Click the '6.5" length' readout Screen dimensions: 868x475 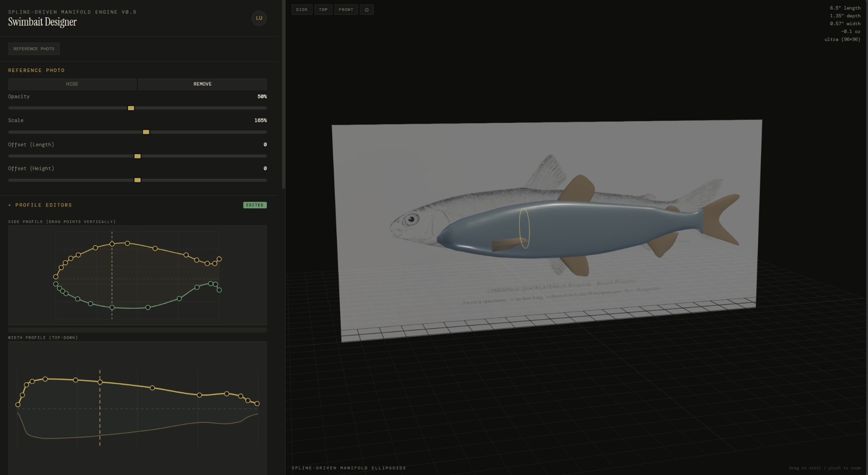(x=845, y=8)
